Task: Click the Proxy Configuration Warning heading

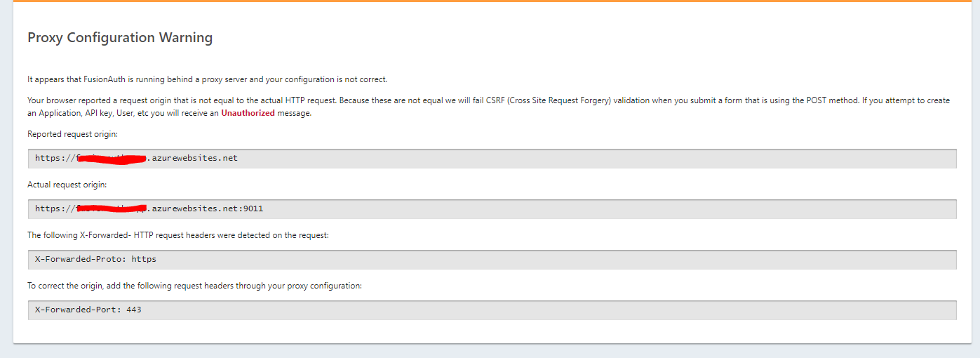Action: click(120, 38)
